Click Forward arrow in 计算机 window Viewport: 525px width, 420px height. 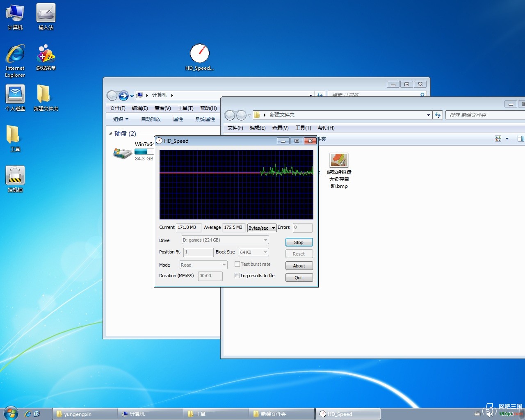123,96
